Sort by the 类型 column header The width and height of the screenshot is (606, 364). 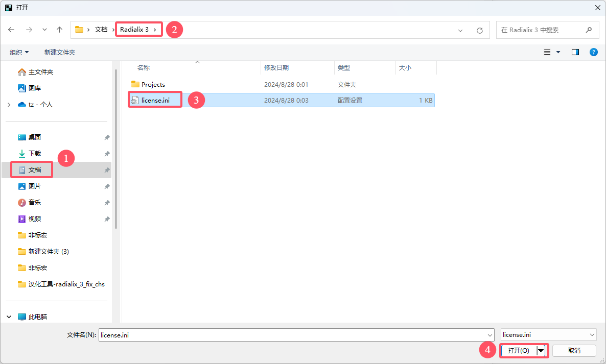[x=343, y=68]
